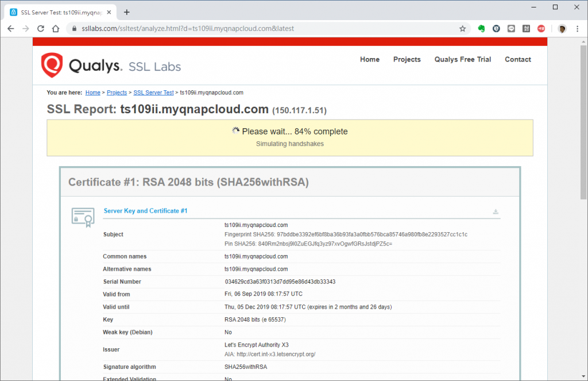Click the Server Key and Certificate #1 heading
588x381 pixels.
tap(145, 211)
